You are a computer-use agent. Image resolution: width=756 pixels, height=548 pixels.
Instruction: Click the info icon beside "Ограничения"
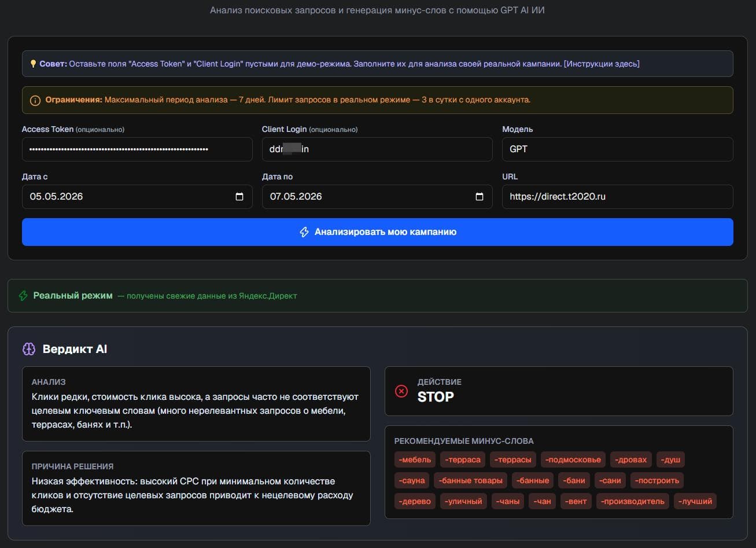click(x=35, y=100)
